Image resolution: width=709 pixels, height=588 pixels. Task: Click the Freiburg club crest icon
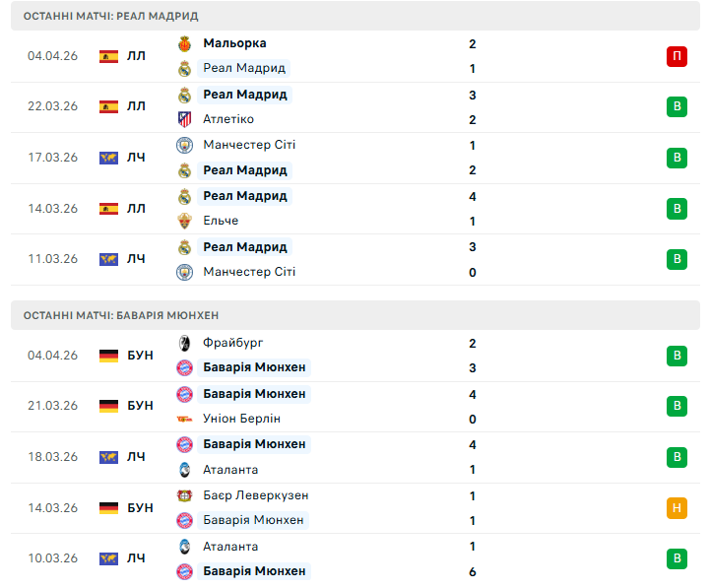coord(184,343)
